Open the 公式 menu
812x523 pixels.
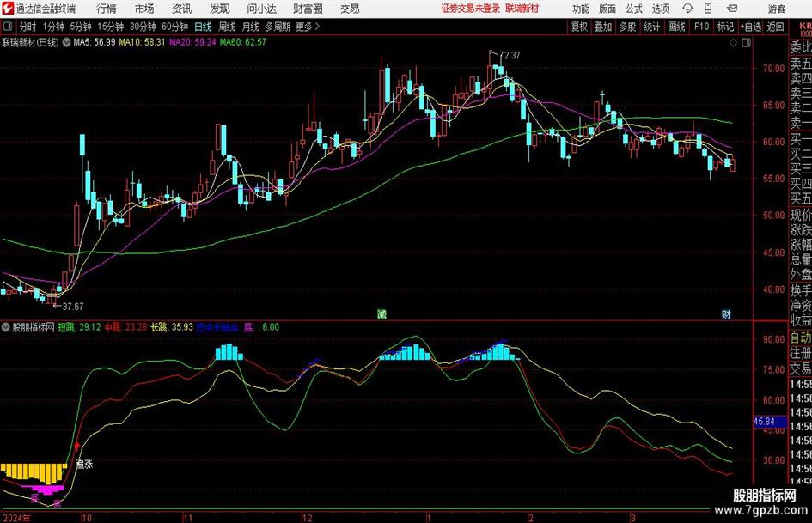tap(634, 9)
